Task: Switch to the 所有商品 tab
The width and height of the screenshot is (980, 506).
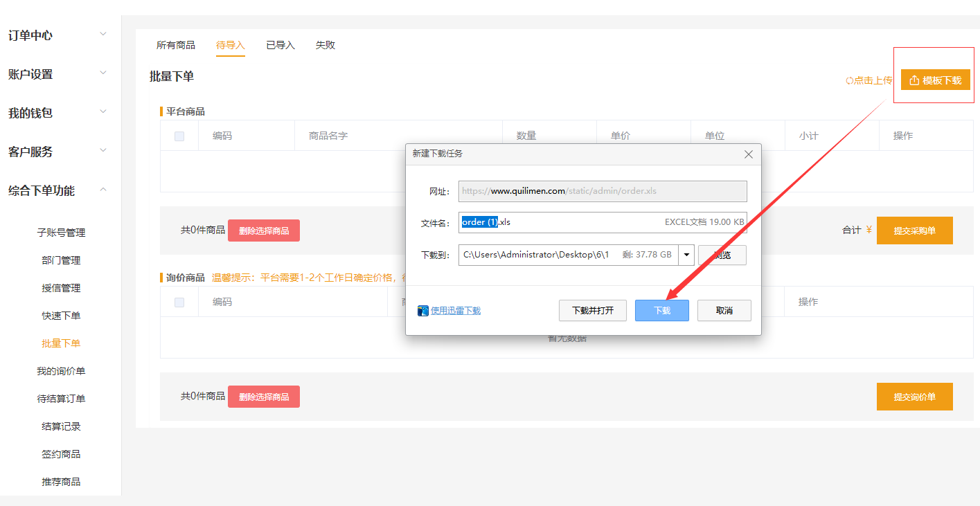Action: pos(176,45)
